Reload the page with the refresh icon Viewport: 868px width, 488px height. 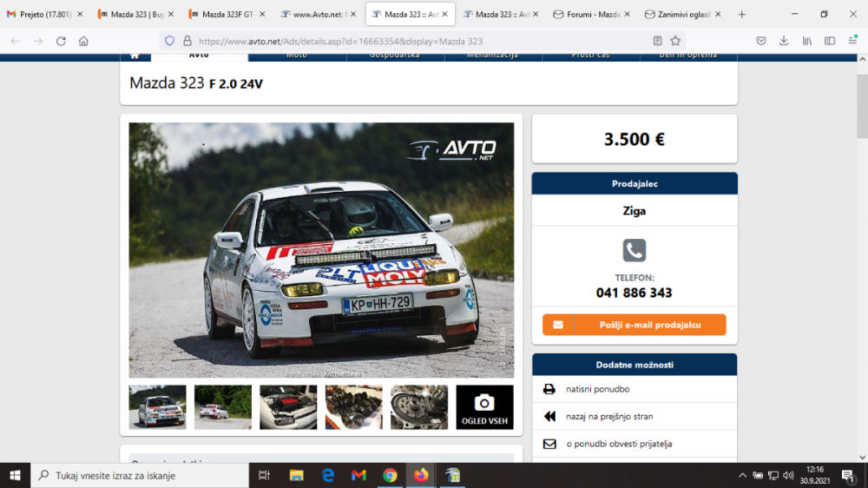pyautogui.click(x=61, y=41)
